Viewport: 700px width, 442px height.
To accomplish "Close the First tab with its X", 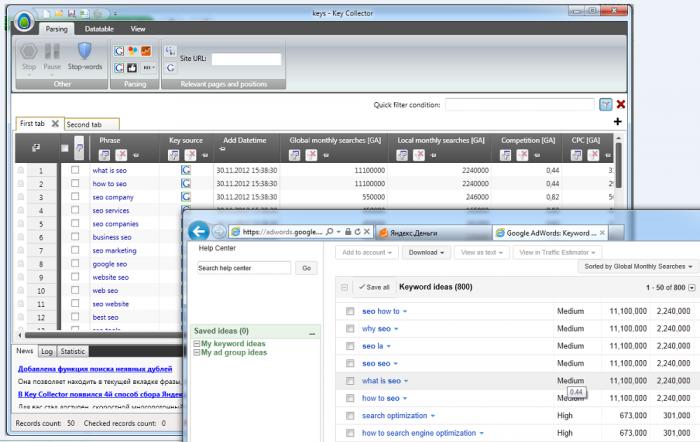I will click(55, 124).
